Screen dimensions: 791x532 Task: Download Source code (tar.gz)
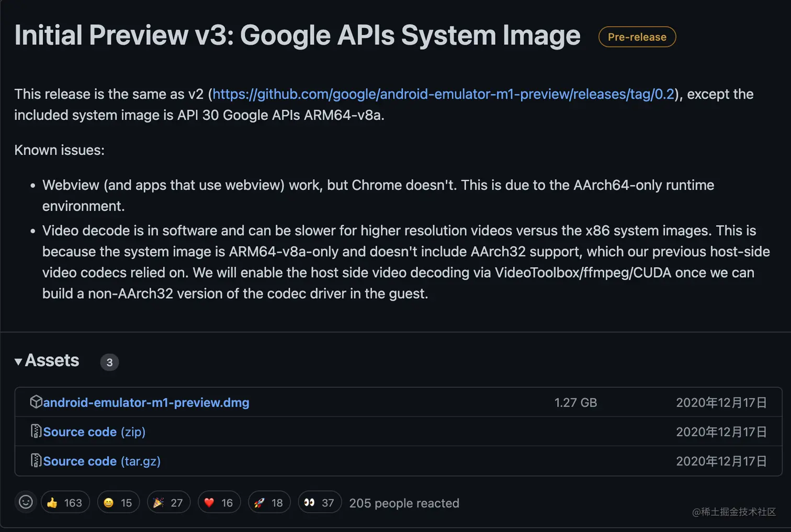tap(101, 461)
